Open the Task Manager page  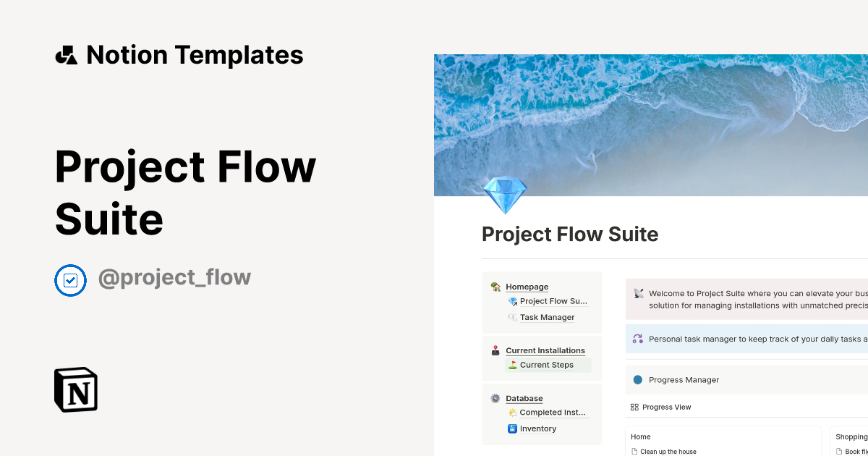pyautogui.click(x=547, y=317)
